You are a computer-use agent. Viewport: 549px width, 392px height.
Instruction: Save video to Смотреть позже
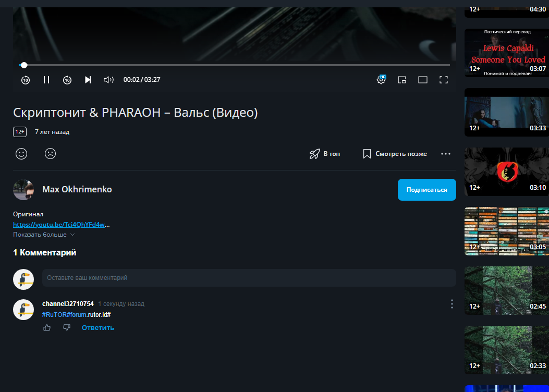point(395,154)
